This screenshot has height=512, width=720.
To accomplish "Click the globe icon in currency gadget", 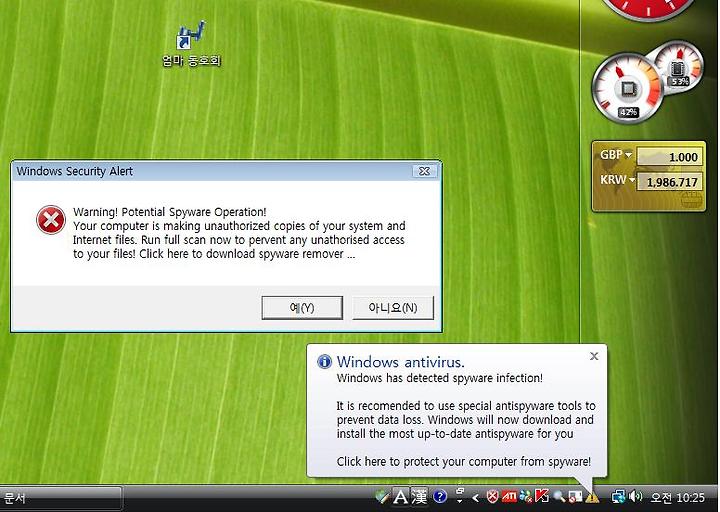I will 691,200.
